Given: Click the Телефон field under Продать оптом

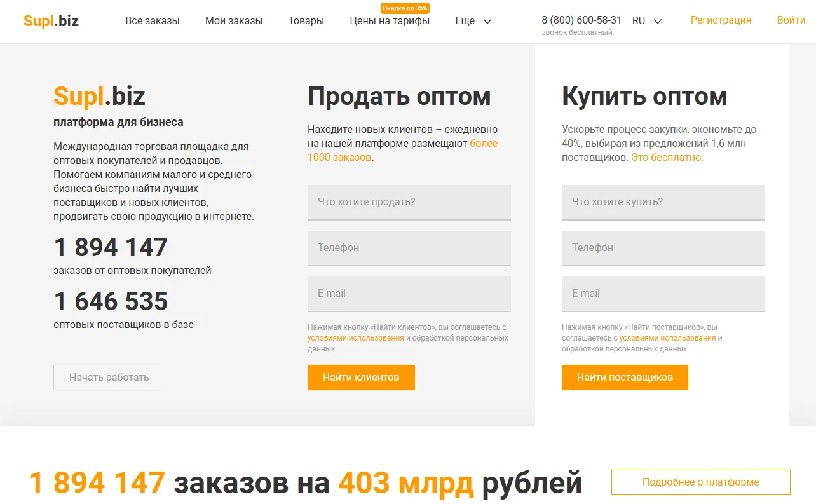Looking at the screenshot, I should point(409,248).
